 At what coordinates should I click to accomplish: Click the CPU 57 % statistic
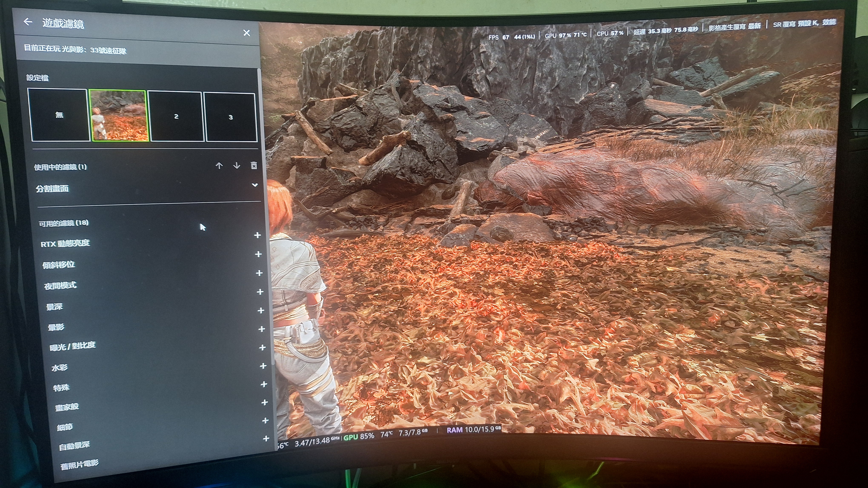click(610, 33)
